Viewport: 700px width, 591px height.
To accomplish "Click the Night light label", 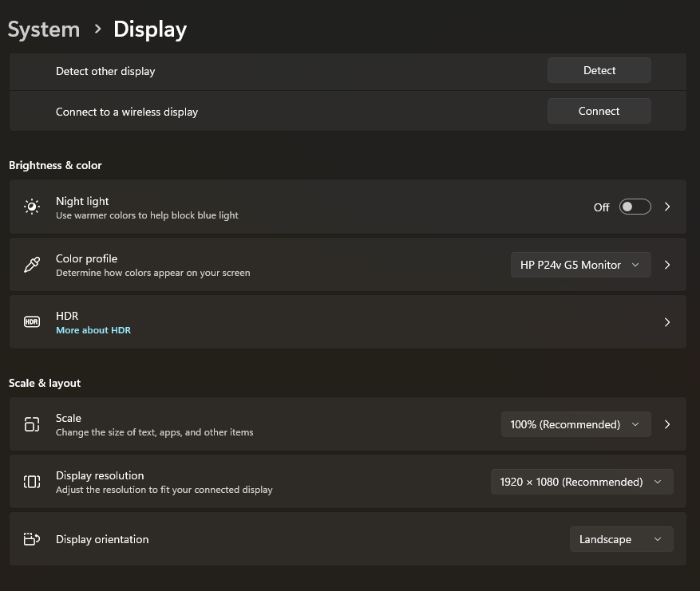I will (82, 201).
